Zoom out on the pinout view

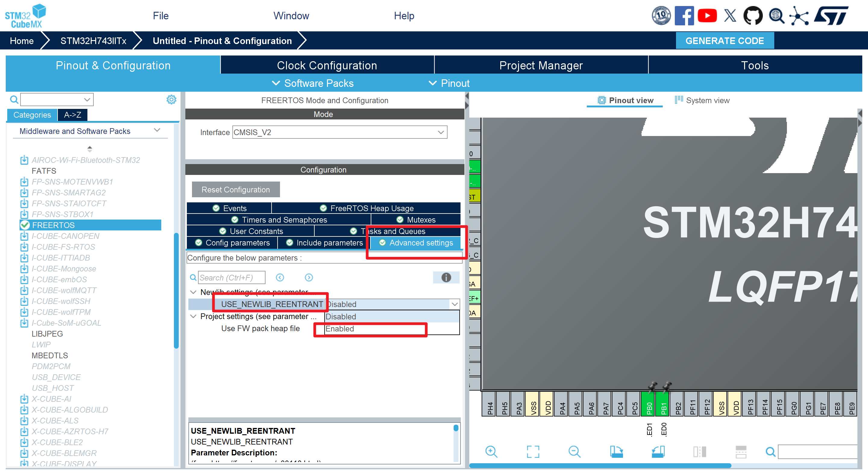pos(574,451)
